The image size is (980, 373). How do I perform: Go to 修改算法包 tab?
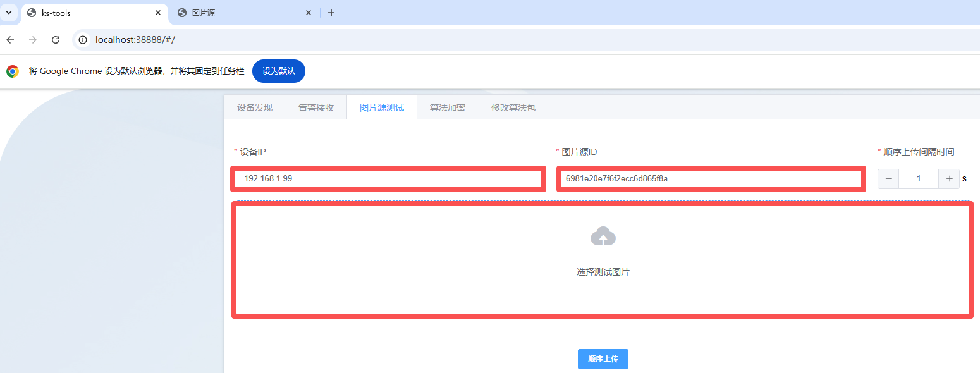point(513,107)
